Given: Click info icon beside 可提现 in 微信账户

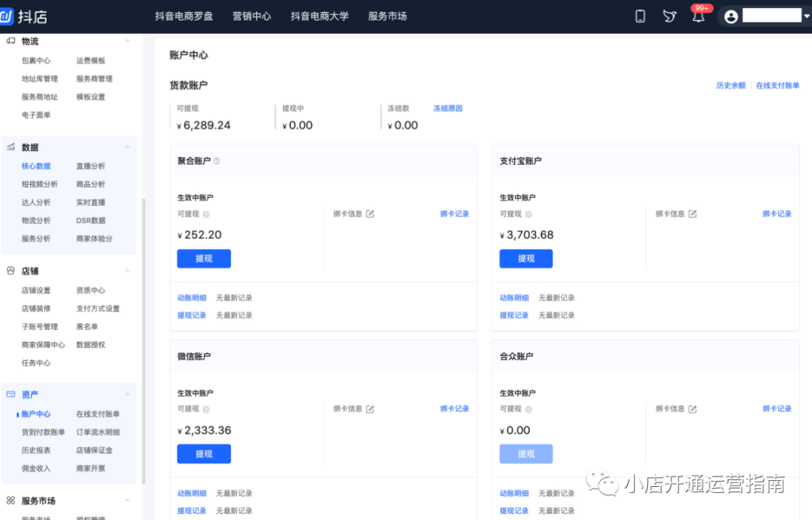Looking at the screenshot, I should pos(206,410).
